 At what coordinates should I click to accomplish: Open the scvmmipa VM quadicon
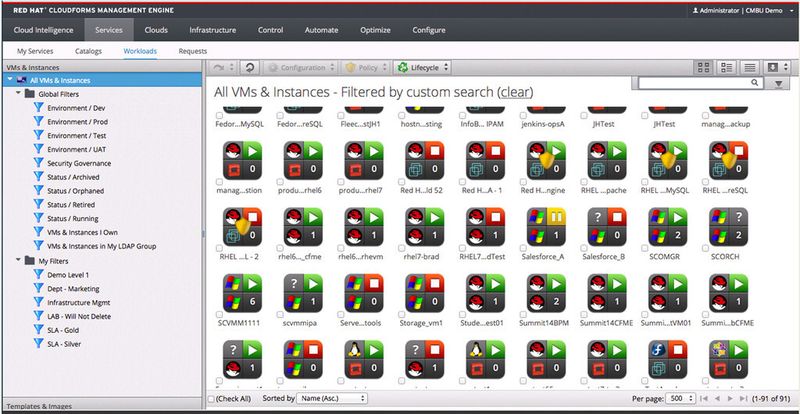click(x=303, y=293)
